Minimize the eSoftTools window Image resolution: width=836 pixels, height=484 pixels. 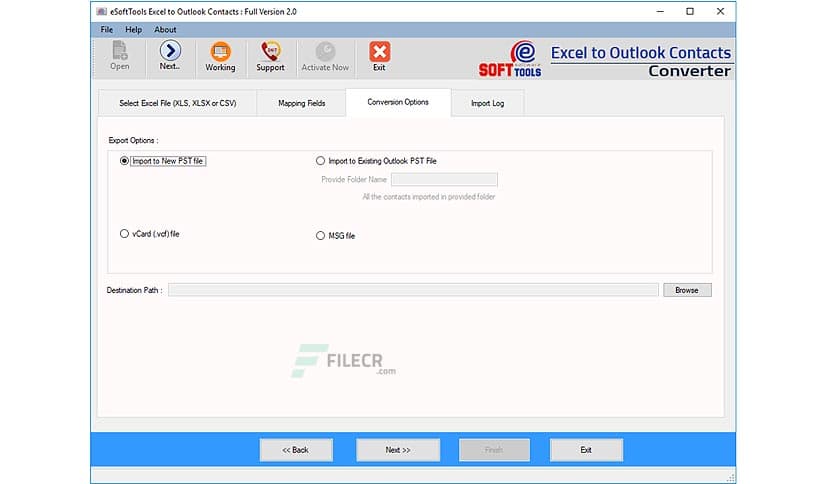pos(660,11)
